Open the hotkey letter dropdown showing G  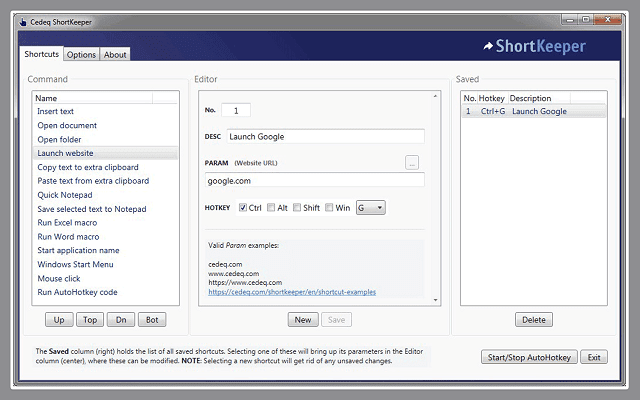370,208
